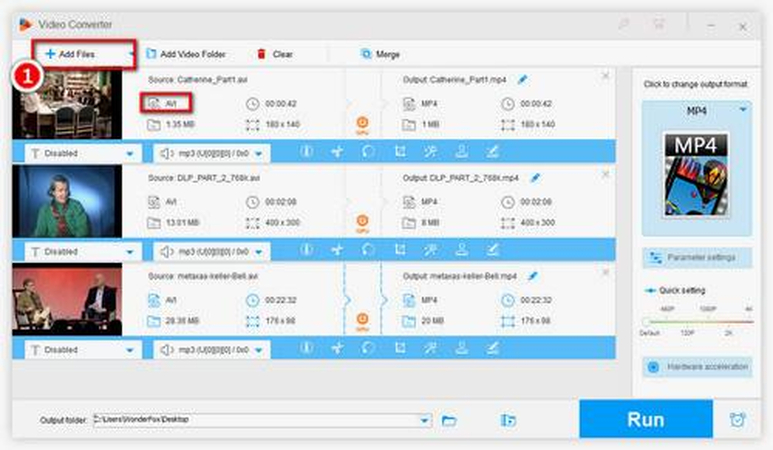Open the mp3 audio track dropdown for metaxas-keller-Bell

click(x=211, y=349)
